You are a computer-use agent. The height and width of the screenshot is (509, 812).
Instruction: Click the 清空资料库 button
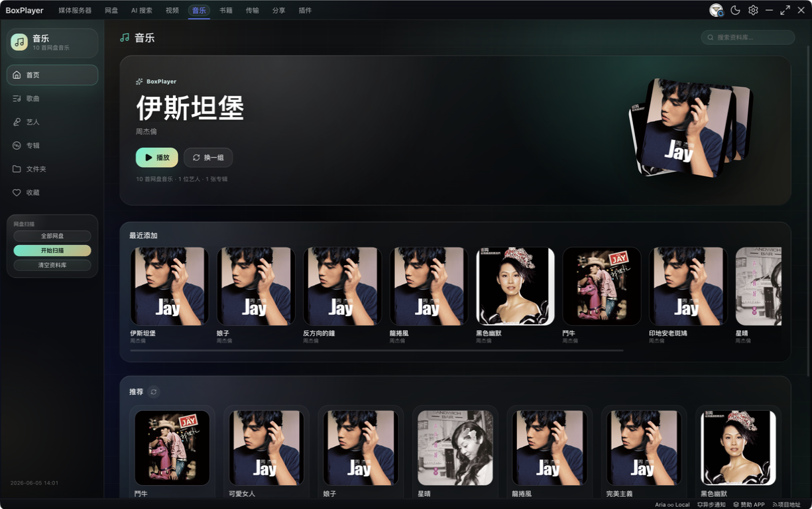pos(52,265)
